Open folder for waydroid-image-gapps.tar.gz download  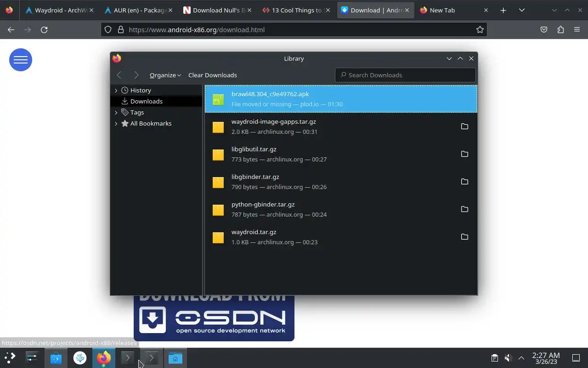[x=464, y=126]
